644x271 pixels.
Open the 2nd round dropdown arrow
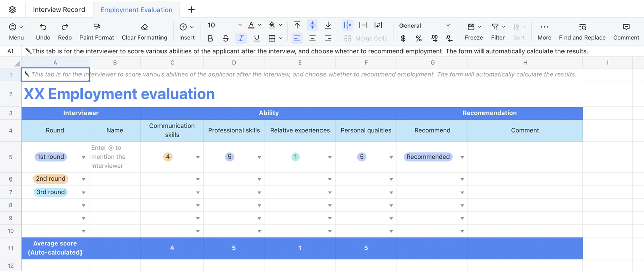tap(84, 179)
